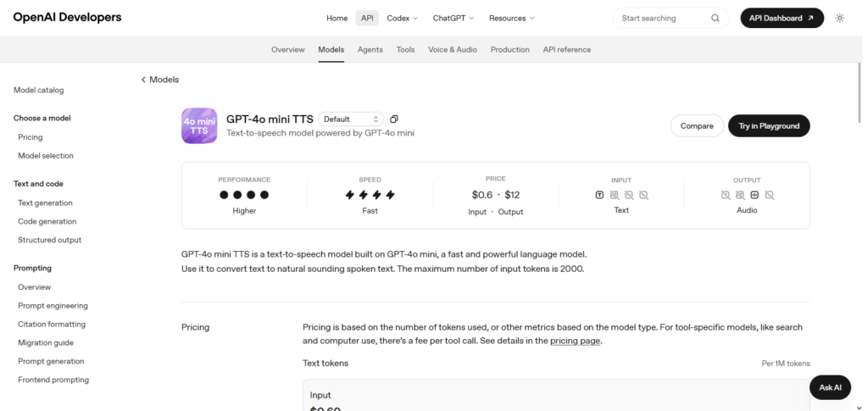Copy model name with copy icon
This screenshot has height=411, width=868.
394,119
